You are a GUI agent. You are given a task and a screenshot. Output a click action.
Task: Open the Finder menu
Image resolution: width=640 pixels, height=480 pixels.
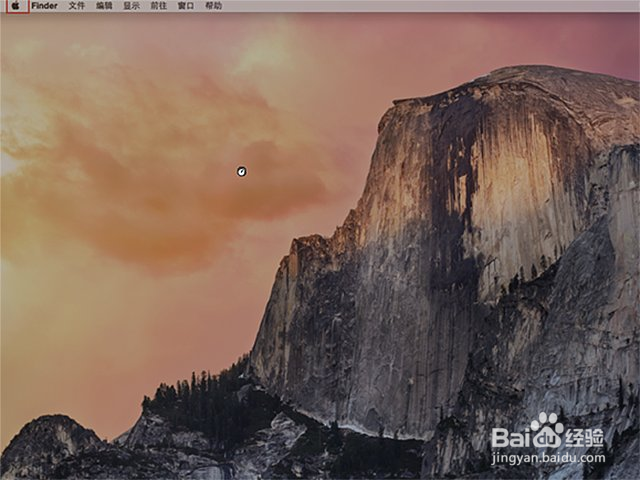pos(44,6)
